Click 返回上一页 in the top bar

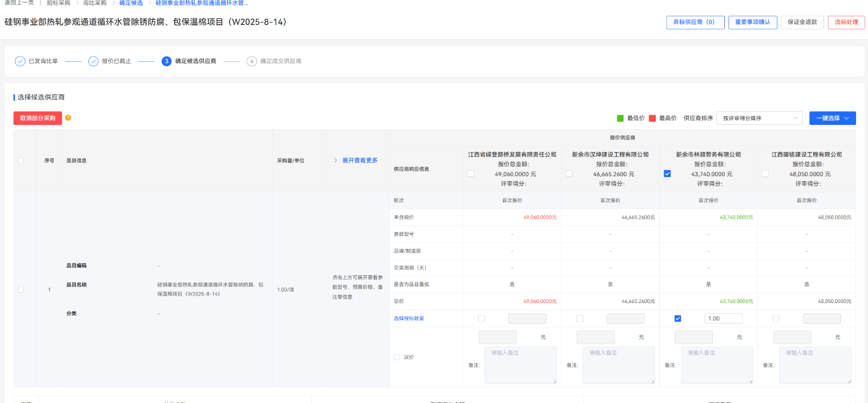(x=19, y=3)
